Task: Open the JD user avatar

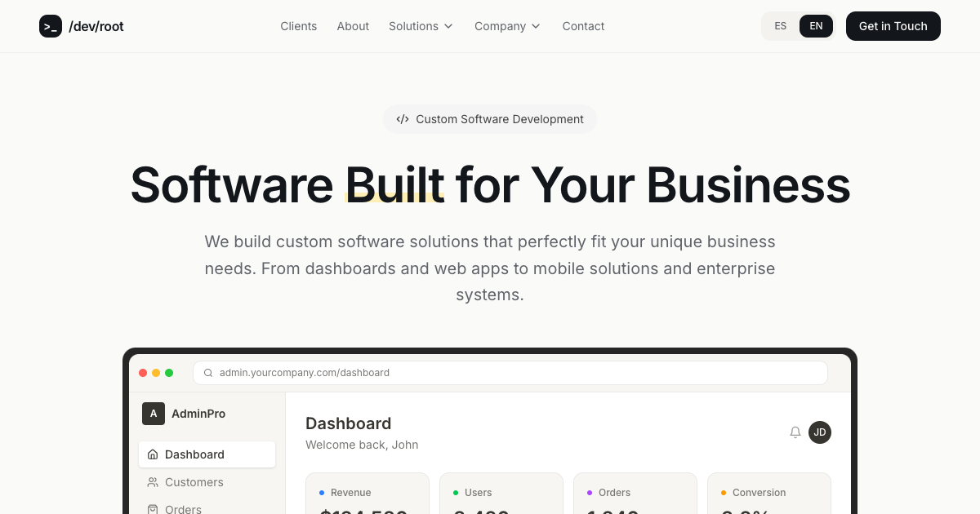Action: coord(820,432)
